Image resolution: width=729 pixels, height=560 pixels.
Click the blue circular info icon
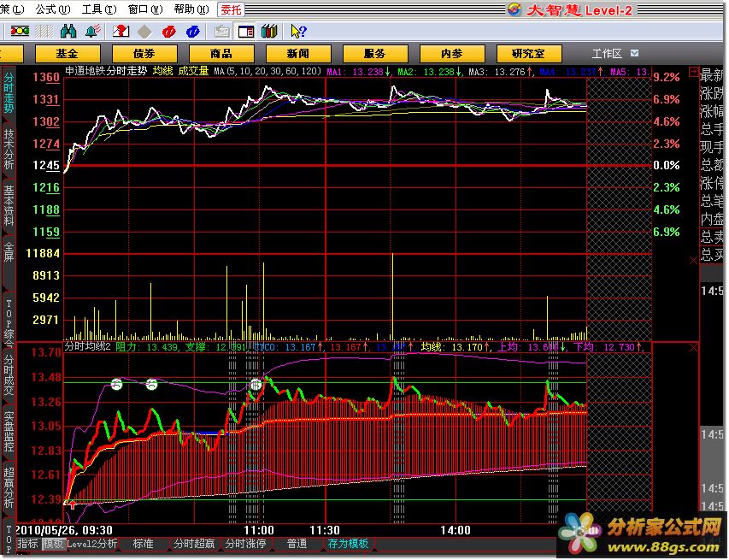point(192,32)
